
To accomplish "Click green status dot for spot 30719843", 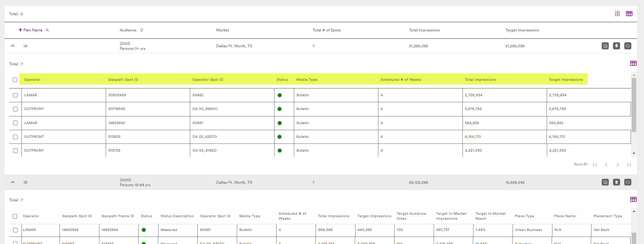I will pos(280,109).
